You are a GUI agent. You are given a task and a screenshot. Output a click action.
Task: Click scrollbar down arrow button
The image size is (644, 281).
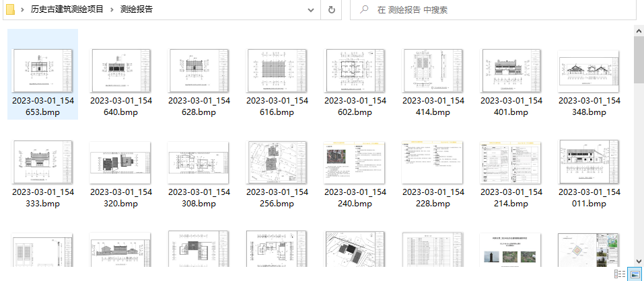click(639, 261)
